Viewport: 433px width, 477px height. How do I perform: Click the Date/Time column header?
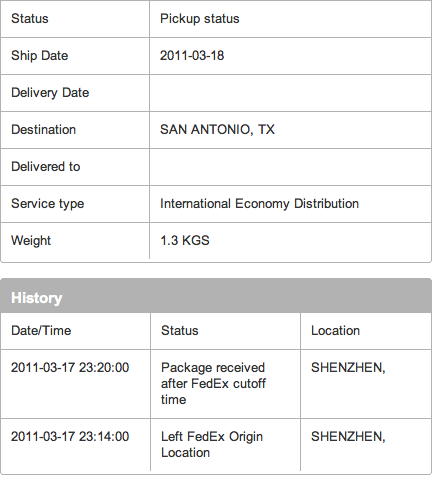41,331
